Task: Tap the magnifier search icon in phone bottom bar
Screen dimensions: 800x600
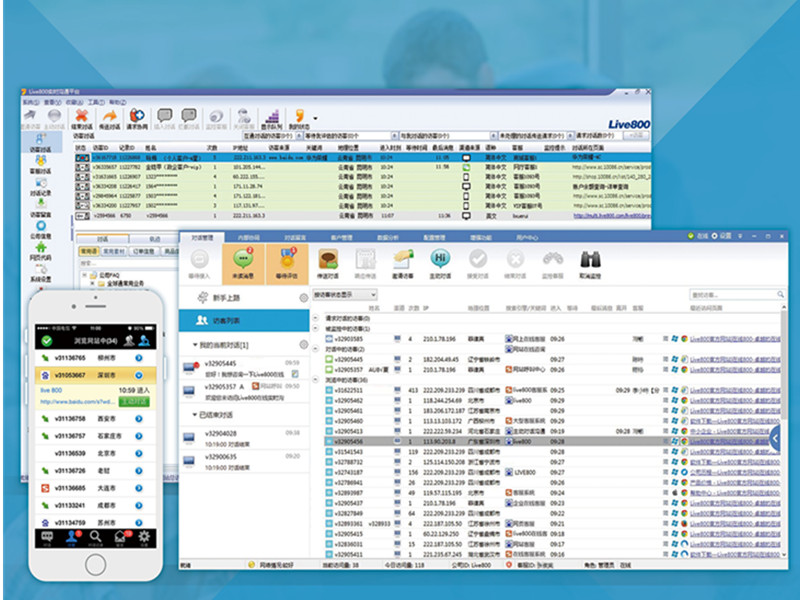Action: (95, 536)
